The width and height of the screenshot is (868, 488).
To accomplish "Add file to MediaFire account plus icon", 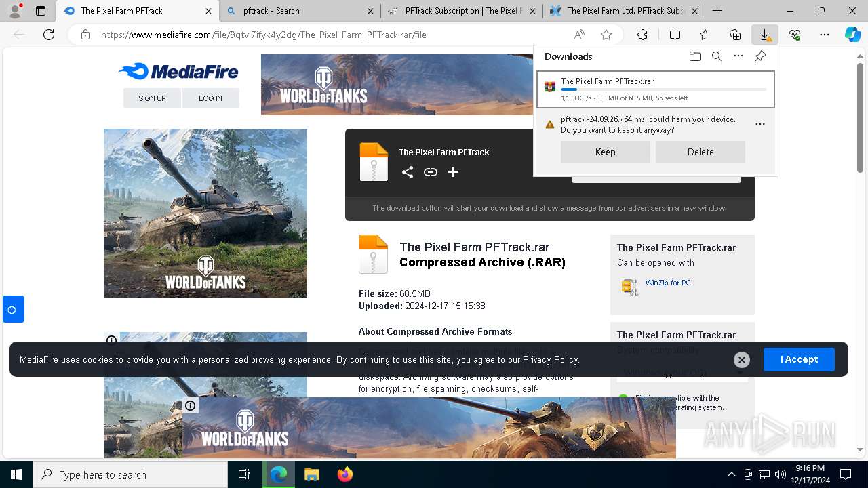I will (453, 172).
